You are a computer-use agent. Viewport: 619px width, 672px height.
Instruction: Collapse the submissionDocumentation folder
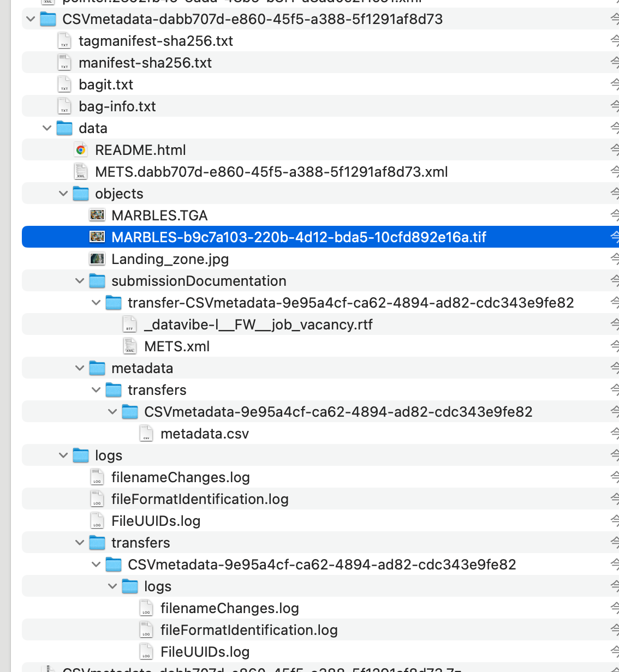[x=80, y=280]
